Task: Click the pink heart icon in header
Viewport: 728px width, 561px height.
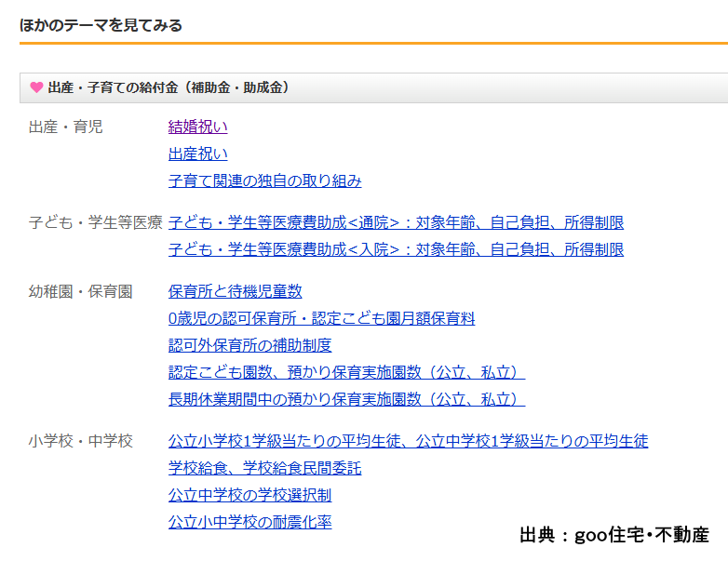Action: [36, 87]
